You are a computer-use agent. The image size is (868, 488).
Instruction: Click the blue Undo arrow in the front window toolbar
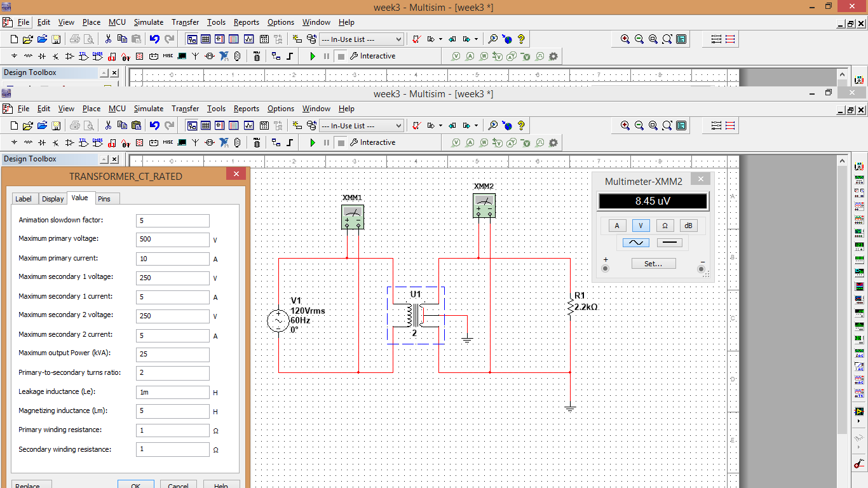click(x=154, y=126)
